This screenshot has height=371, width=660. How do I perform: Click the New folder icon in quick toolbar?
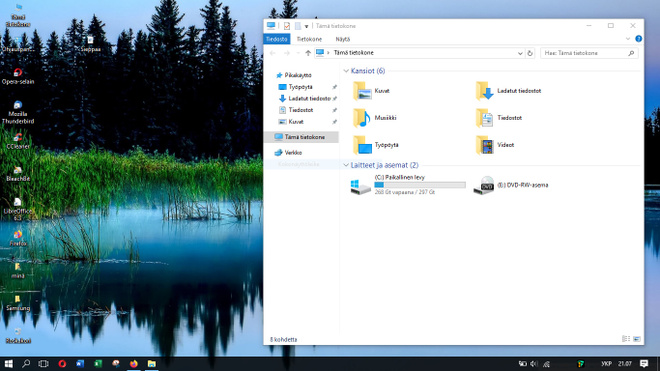pyautogui.click(x=298, y=26)
